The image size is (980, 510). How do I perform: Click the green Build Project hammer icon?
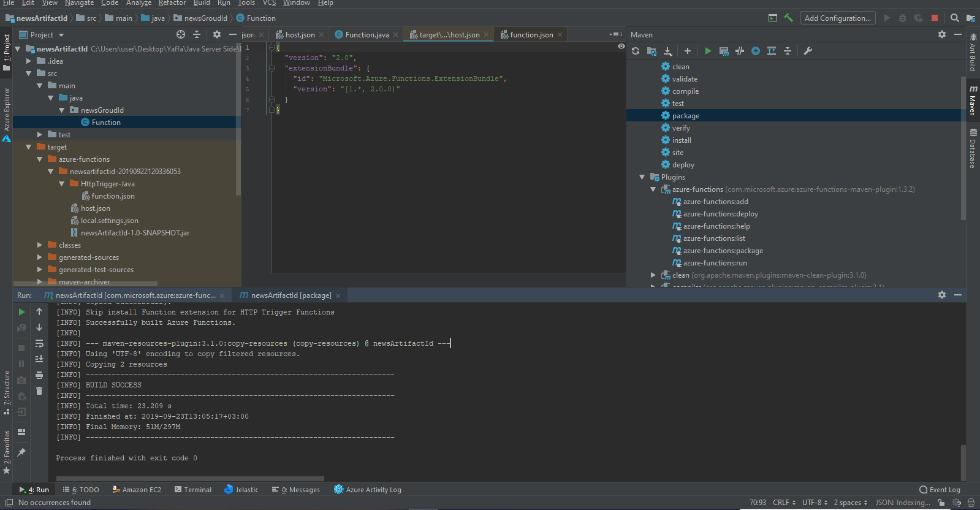point(789,18)
